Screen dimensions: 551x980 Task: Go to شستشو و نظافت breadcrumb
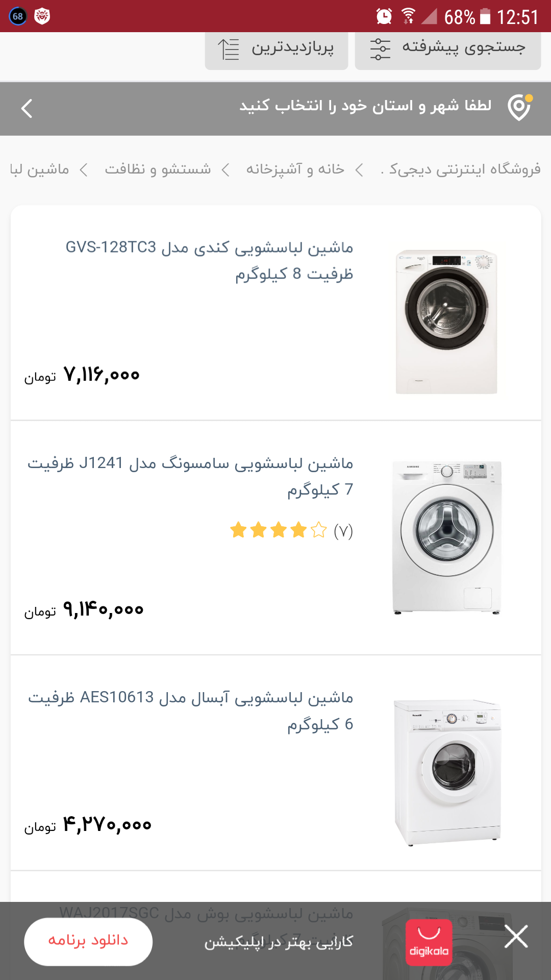158,169
